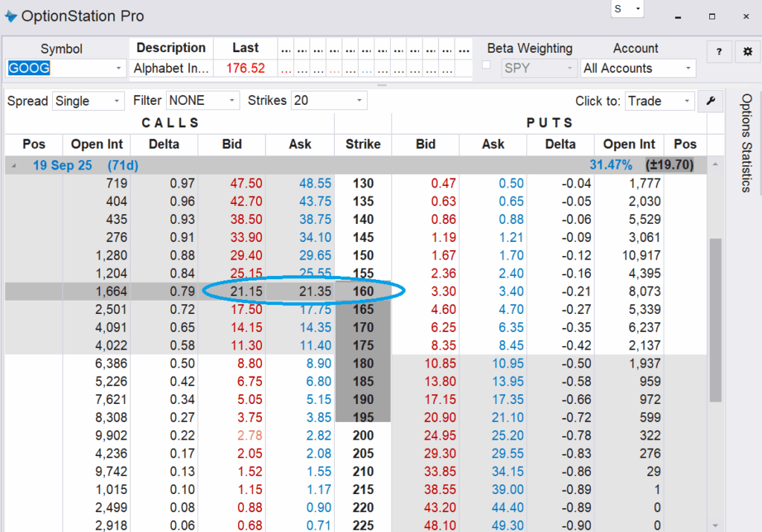
Task: Minimize the OptionStation Pro window
Action: pyautogui.click(x=678, y=17)
